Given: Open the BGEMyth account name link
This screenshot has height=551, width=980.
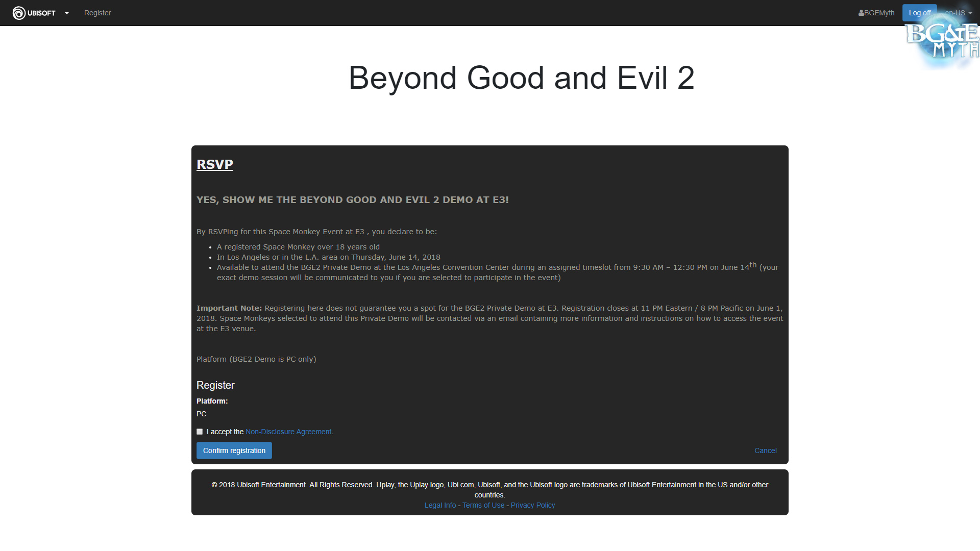Looking at the screenshot, I should pyautogui.click(x=879, y=13).
